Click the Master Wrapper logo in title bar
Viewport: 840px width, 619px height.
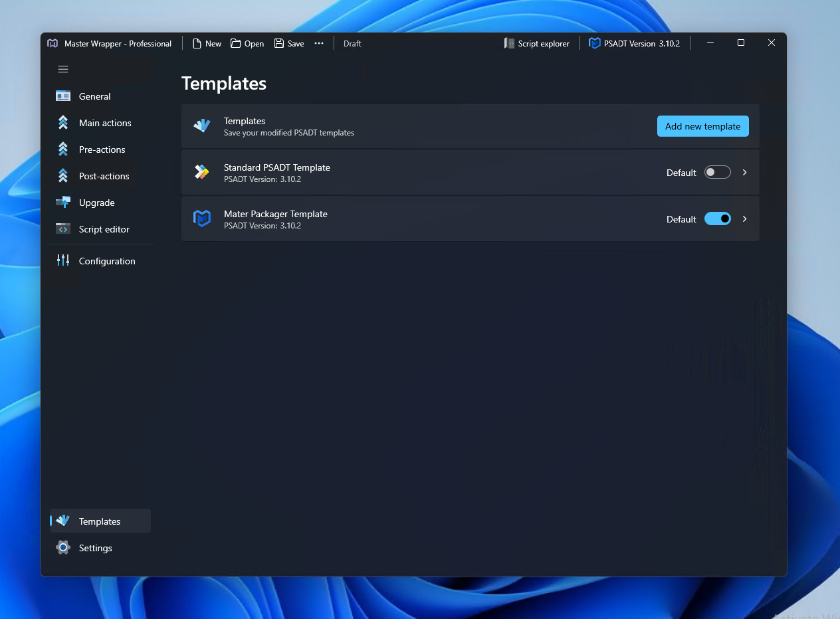52,43
